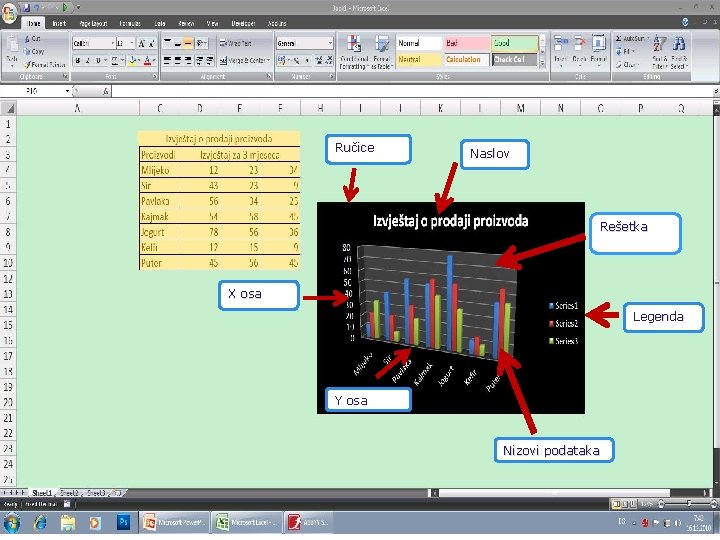
Task: Click the Fill button in Editing group
Action: coord(625,51)
